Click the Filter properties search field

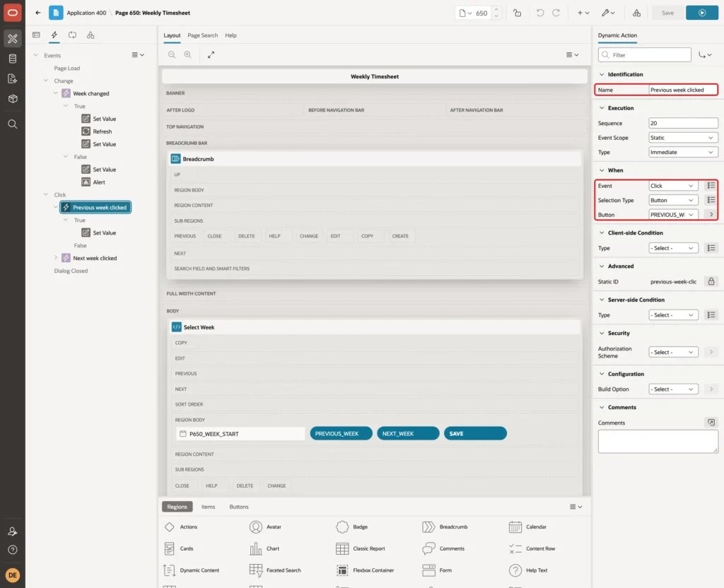pos(645,55)
